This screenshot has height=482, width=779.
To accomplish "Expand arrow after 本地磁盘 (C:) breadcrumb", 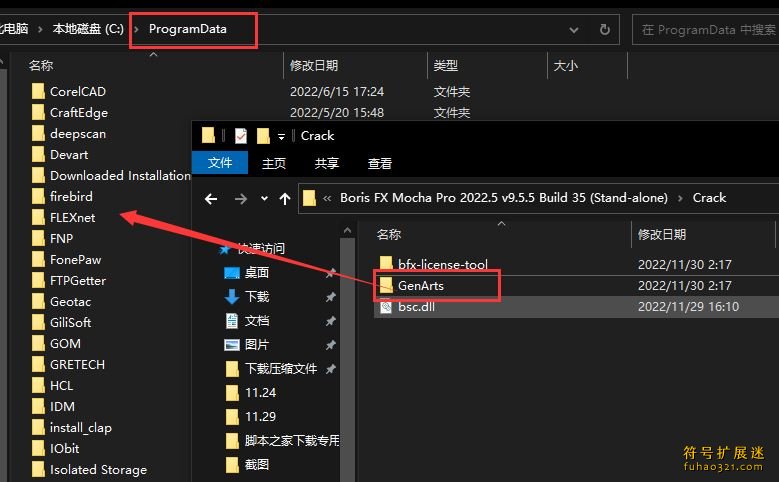I will (136, 29).
